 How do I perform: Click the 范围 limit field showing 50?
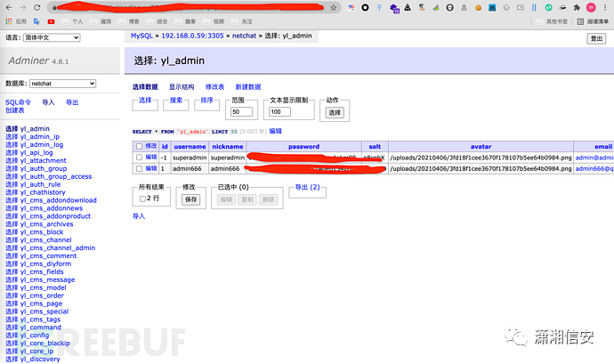click(241, 111)
